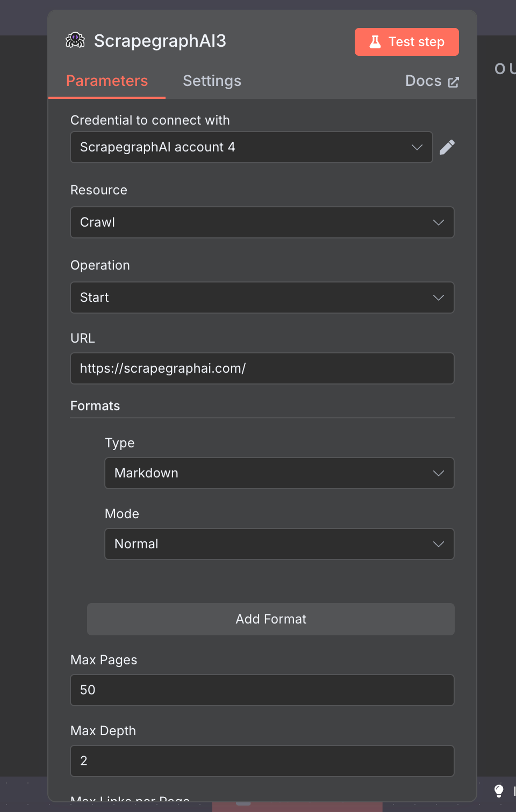Click the ScrapegraphAI spider node icon
The height and width of the screenshot is (812, 516).
75,40
